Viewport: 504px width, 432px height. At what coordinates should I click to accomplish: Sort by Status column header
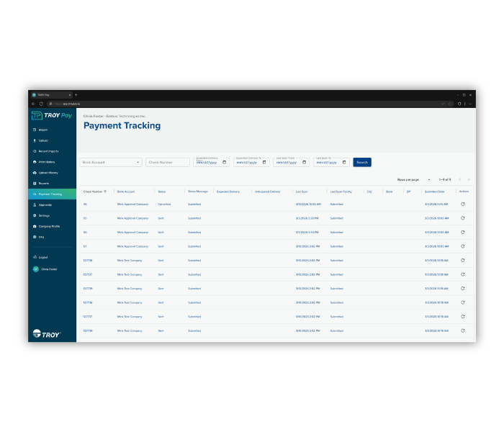pyautogui.click(x=162, y=192)
